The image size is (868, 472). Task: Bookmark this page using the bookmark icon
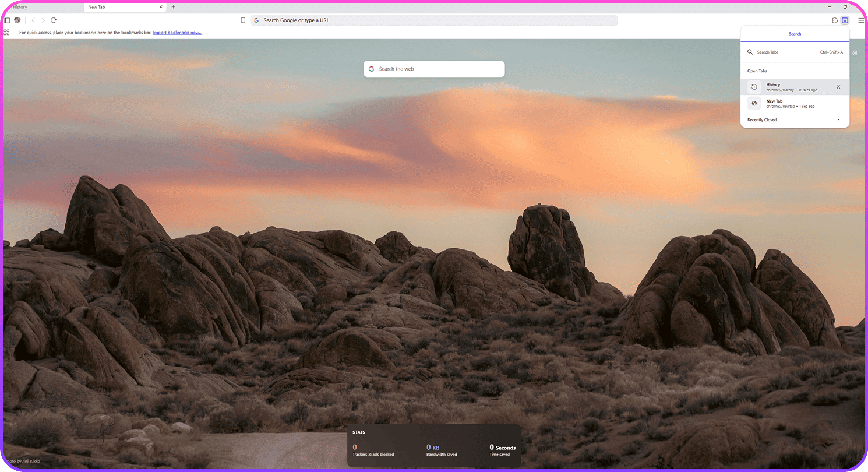(x=243, y=20)
